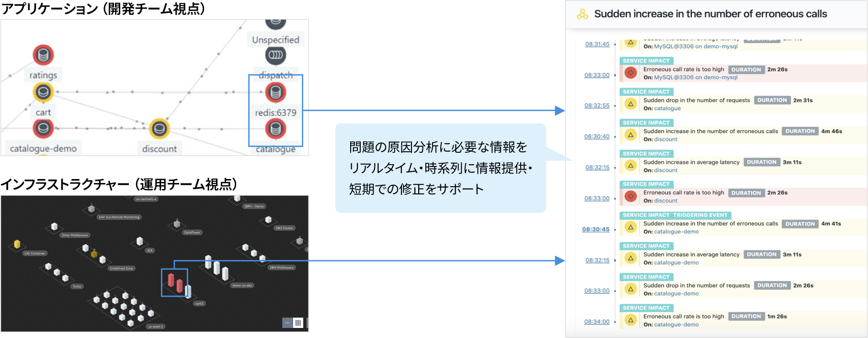Select the DB2 Cluster zone cube
Viewport: 868px width, 338px height.
pos(268,220)
